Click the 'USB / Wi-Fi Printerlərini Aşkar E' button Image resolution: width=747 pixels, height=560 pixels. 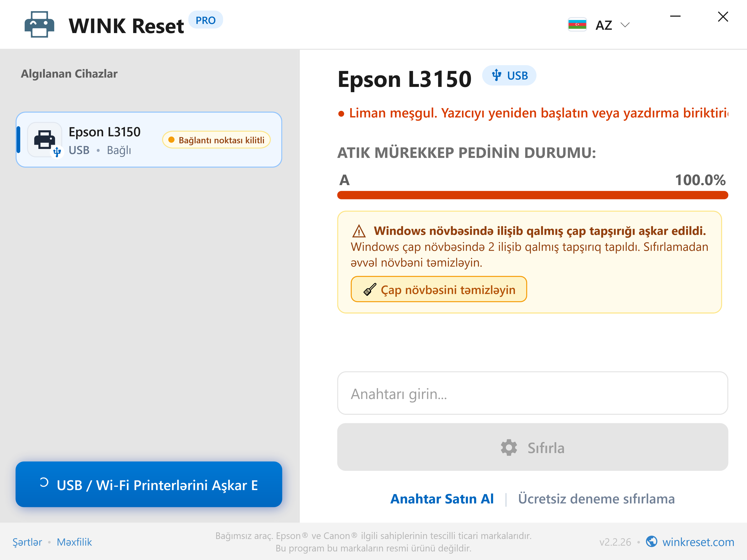[x=149, y=484]
